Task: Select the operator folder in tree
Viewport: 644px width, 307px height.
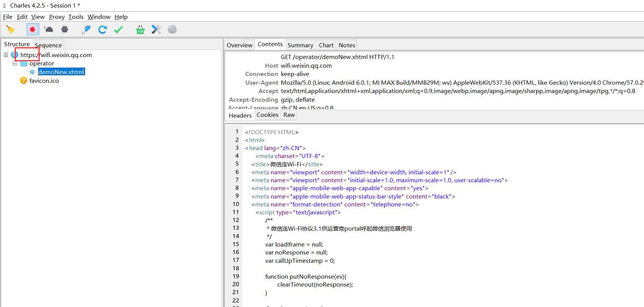Action: coord(42,64)
